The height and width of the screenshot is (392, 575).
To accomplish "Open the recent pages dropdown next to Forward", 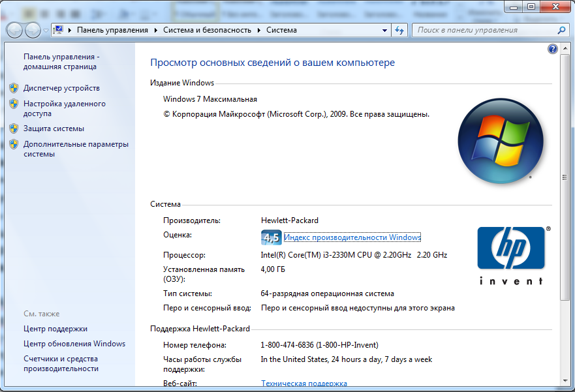I will click(46, 30).
